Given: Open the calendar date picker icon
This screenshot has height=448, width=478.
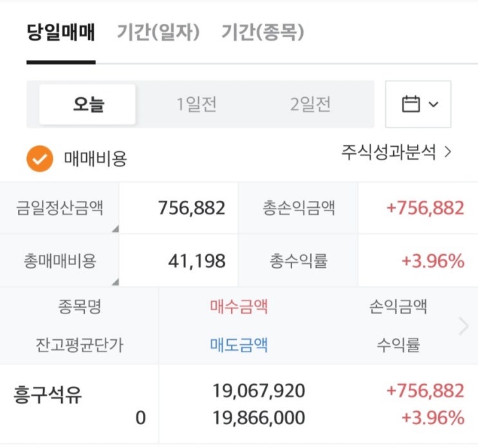Looking at the screenshot, I should pyautogui.click(x=410, y=104).
